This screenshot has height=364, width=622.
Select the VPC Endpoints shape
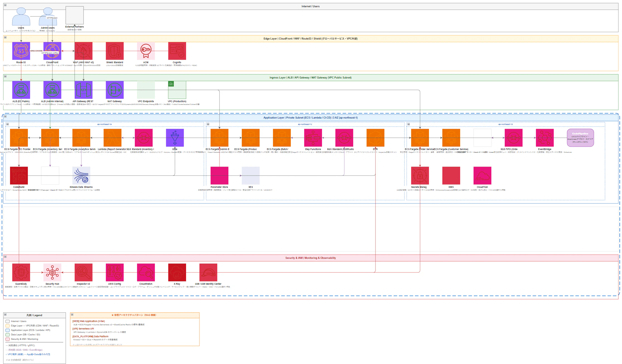146,90
